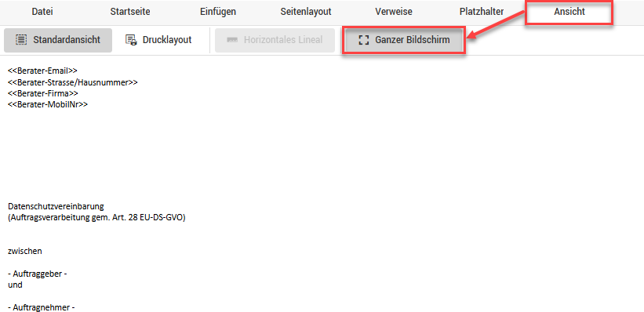Screen dimensions: 644x312
Task: Click the - Auftraggeber - line
Action: 38,274
